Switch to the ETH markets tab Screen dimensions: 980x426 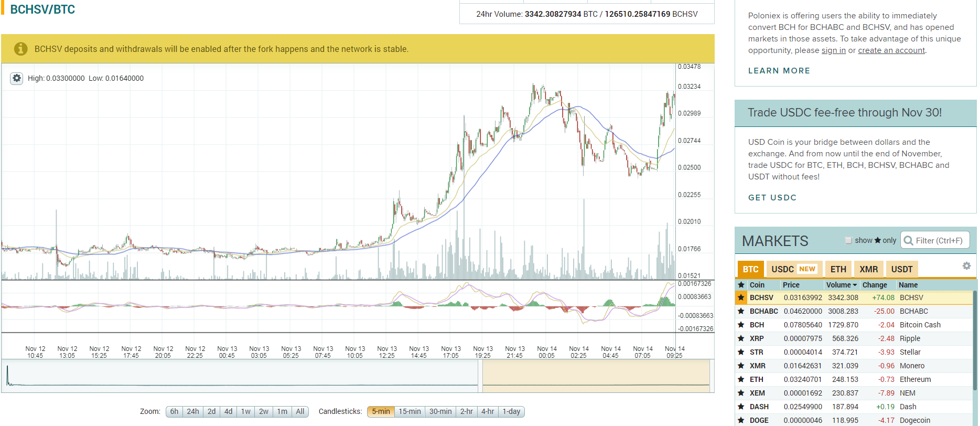click(x=838, y=269)
